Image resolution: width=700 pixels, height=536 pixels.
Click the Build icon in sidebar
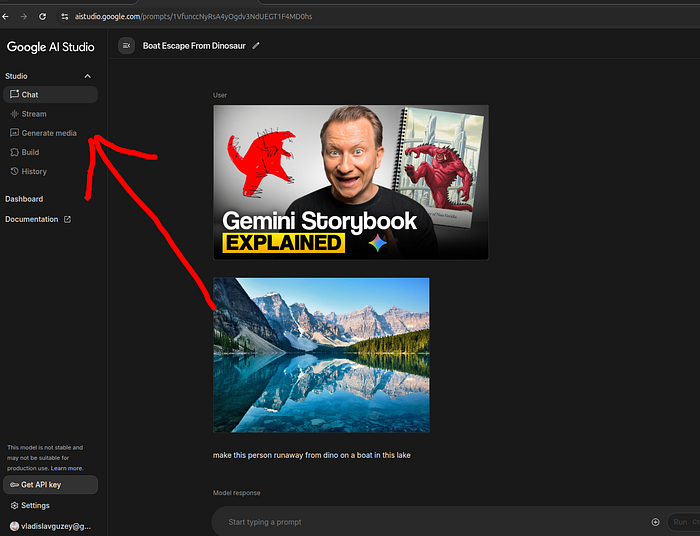pyautogui.click(x=14, y=152)
